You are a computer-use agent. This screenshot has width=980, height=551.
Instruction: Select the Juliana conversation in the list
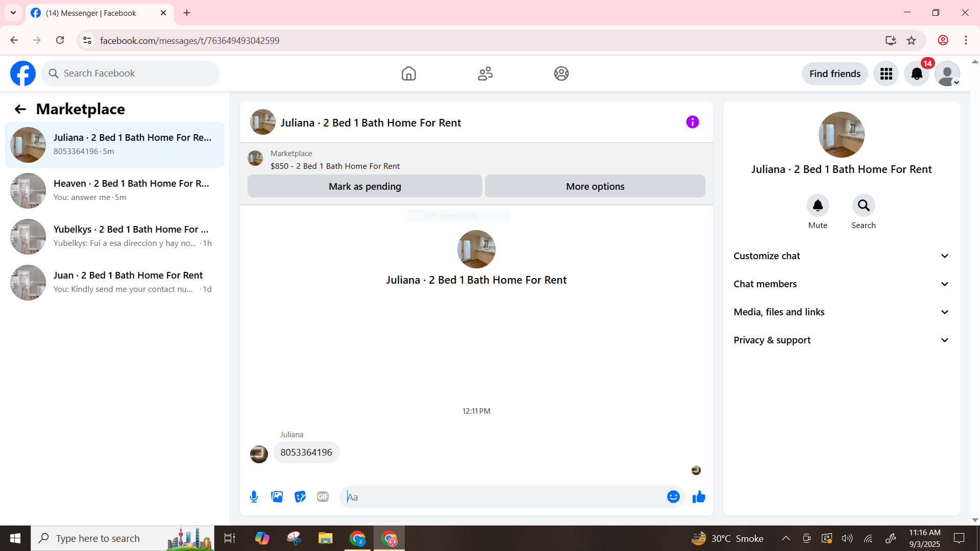point(115,145)
